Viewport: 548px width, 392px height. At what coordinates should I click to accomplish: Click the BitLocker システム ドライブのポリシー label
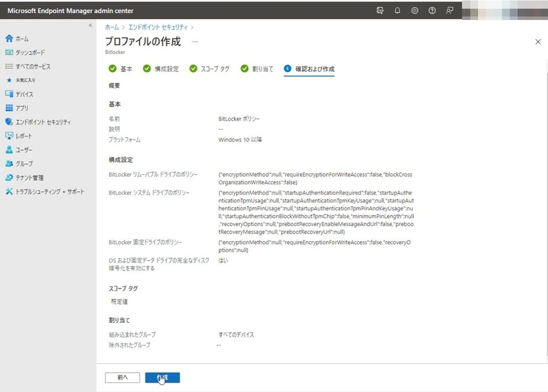pos(149,193)
